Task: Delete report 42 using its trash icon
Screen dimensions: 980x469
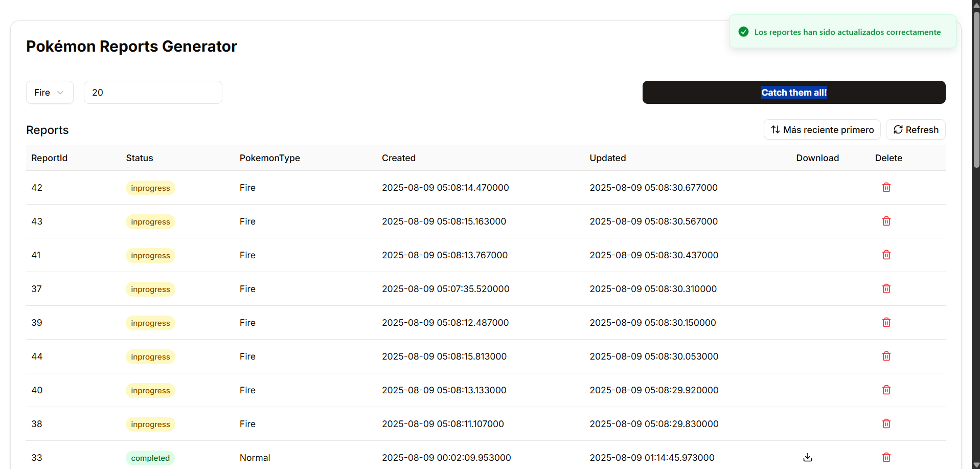Action: click(886, 187)
